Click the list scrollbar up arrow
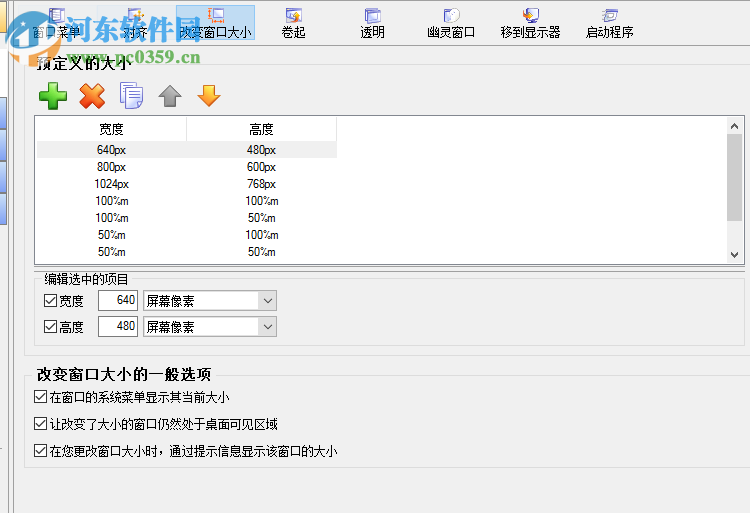This screenshot has width=750, height=513. pyautogui.click(x=734, y=126)
